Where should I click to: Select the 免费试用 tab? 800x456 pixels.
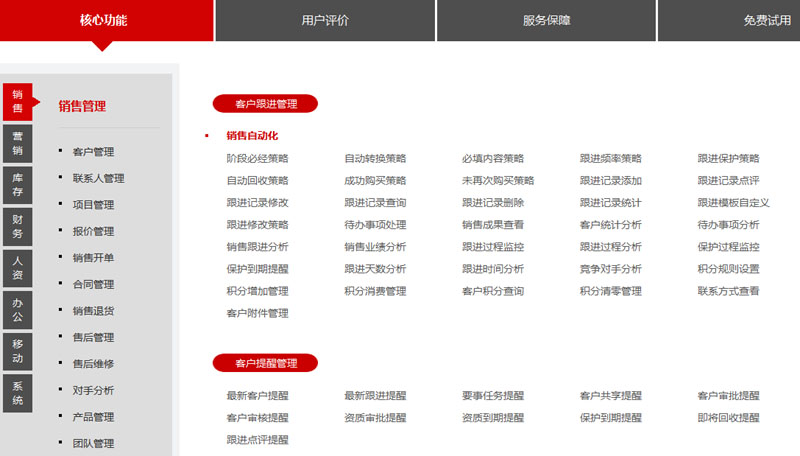[766, 20]
